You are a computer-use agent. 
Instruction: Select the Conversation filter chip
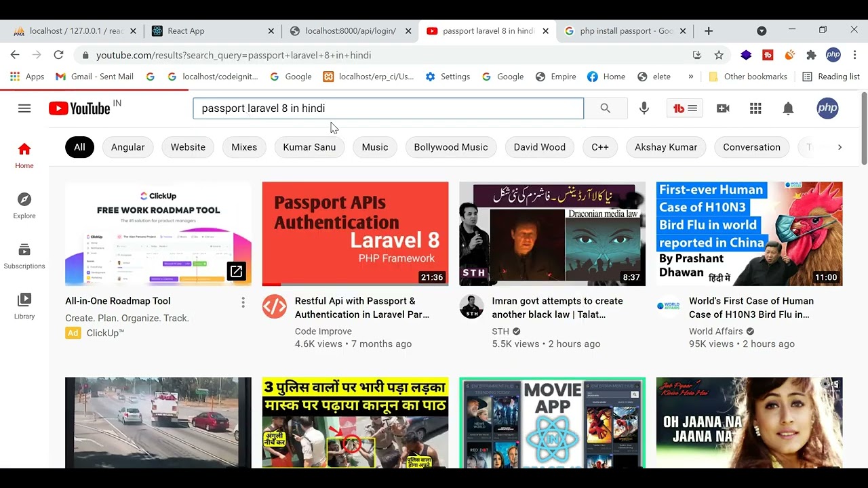pos(751,147)
